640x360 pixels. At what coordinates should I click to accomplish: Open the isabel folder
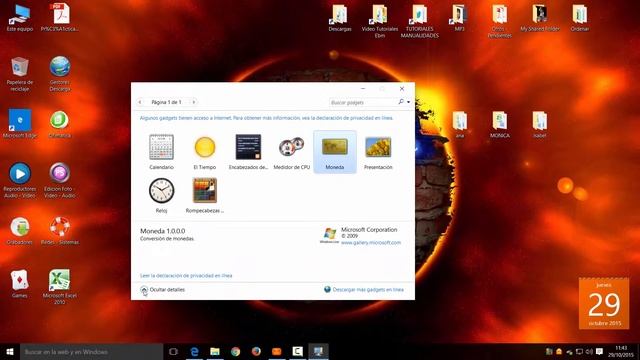click(x=540, y=124)
